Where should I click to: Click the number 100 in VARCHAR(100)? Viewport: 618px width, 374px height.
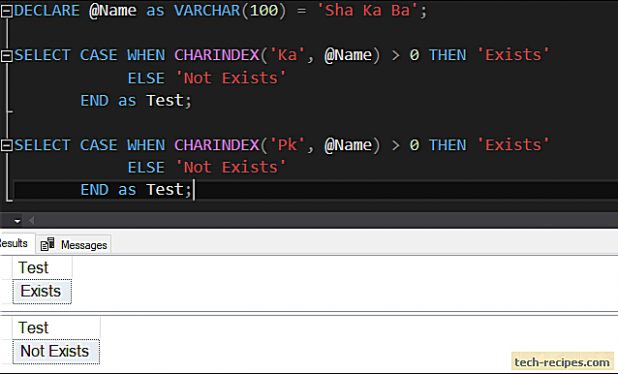tap(264, 11)
